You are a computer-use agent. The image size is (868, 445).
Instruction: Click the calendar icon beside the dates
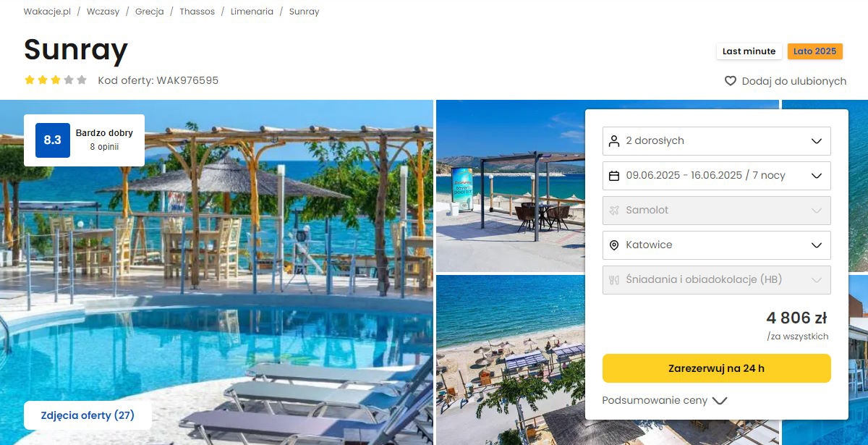pyautogui.click(x=614, y=176)
